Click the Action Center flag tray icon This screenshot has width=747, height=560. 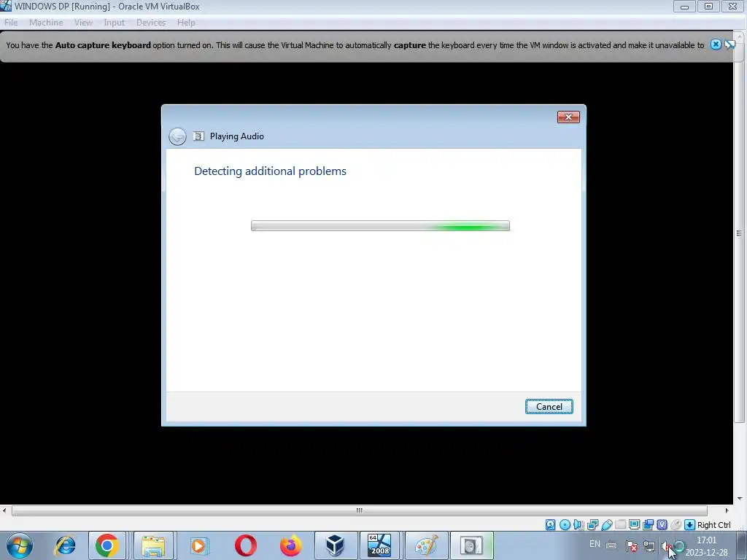632,546
